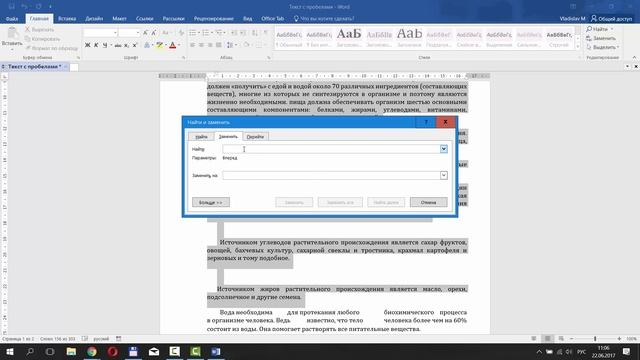Click the red font color icon
The height and width of the screenshot is (360, 640).
[x=173, y=45]
